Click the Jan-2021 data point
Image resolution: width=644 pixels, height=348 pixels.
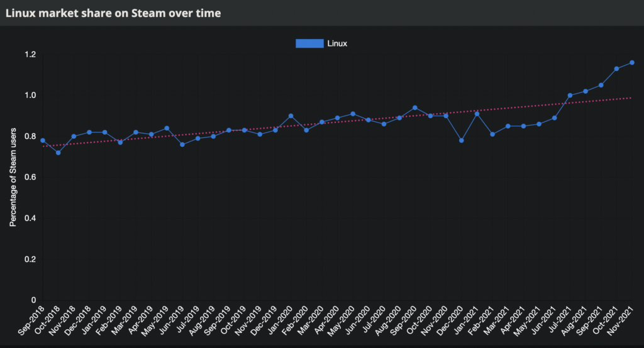coord(477,114)
